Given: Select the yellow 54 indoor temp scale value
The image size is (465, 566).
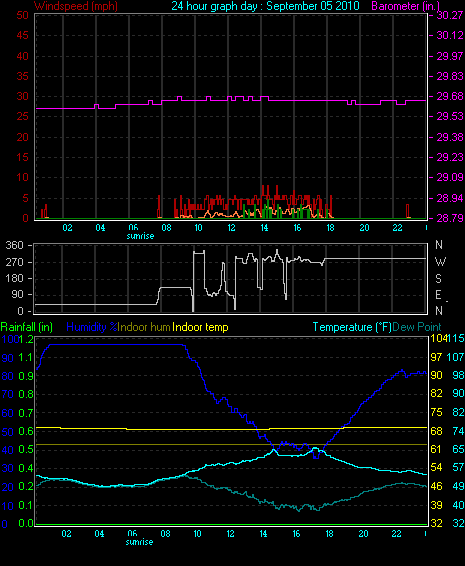Looking at the screenshot, I should [436, 467].
